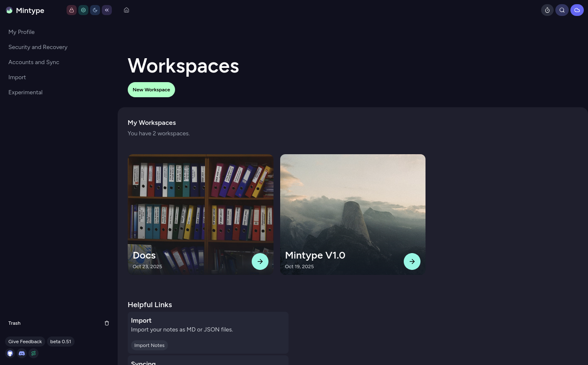Click the Mintype brand name text
The width and height of the screenshot is (588, 365).
point(30,10)
